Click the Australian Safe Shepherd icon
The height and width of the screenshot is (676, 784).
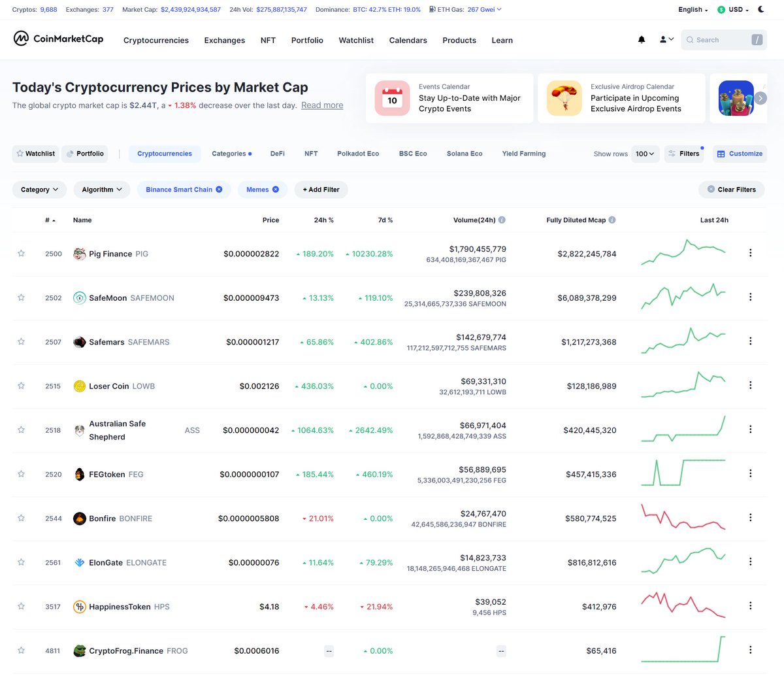[x=80, y=430]
